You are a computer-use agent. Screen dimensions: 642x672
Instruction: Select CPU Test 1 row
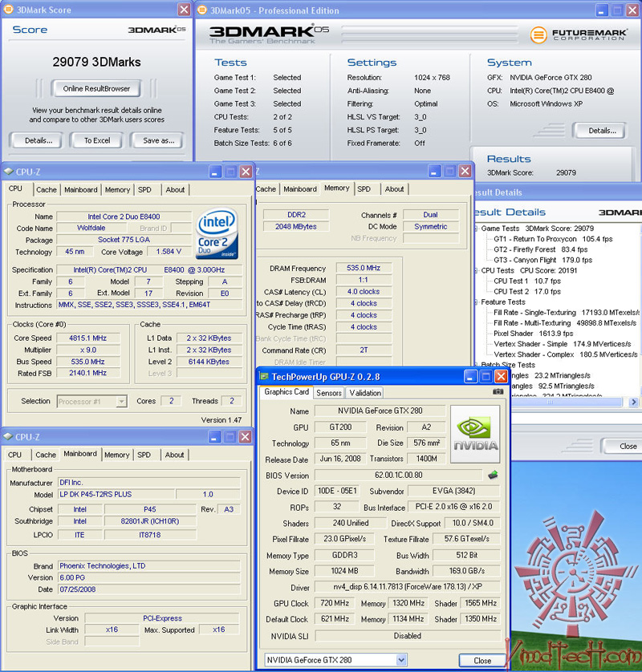[527, 281]
